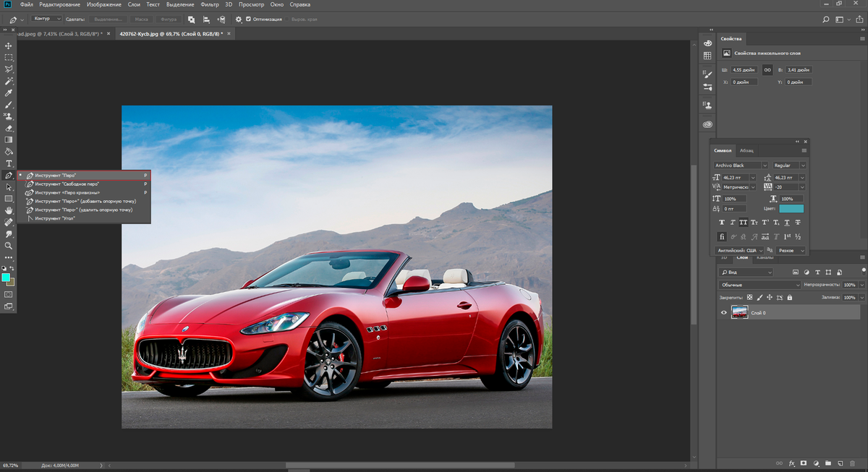Open the Edit Toolbar three-dots button
This screenshot has width=868, height=472.
(9, 257)
